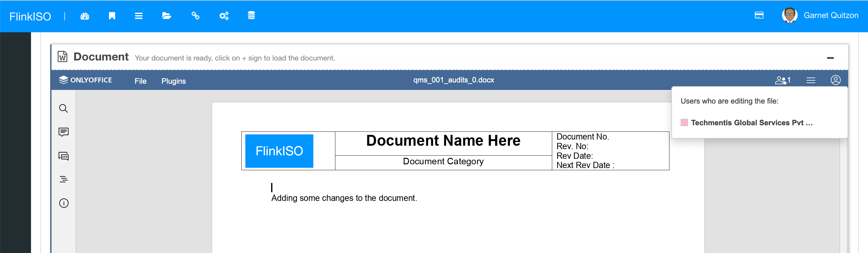
Task: Click 'Users who are editing the file' label
Action: click(x=730, y=101)
